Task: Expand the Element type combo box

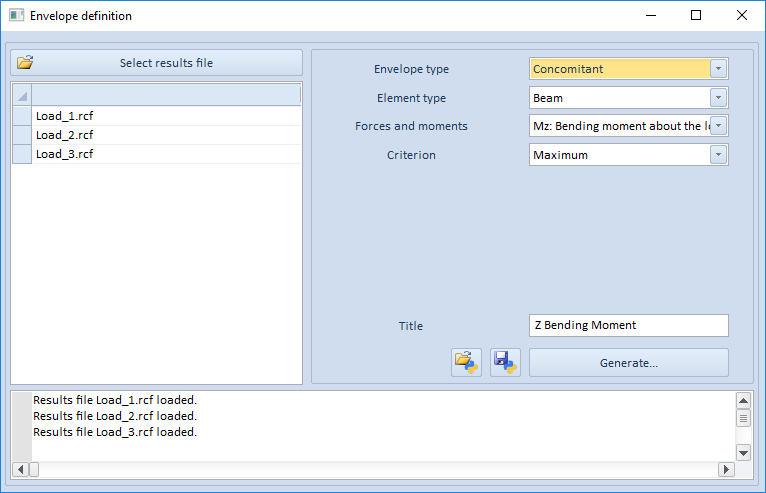Action: tap(717, 98)
